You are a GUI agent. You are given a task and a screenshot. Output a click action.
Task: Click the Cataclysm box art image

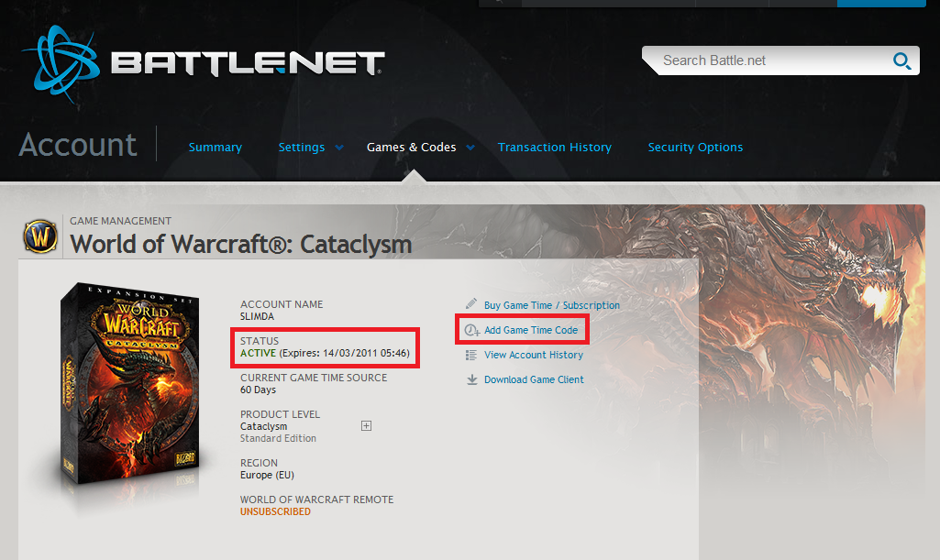[129, 385]
